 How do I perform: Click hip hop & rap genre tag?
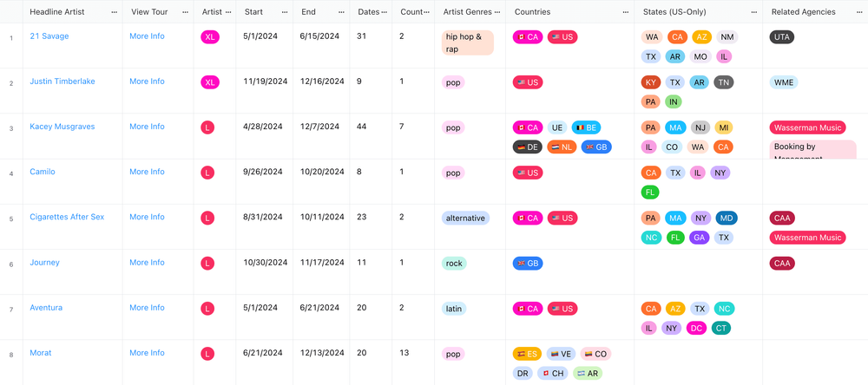(467, 43)
